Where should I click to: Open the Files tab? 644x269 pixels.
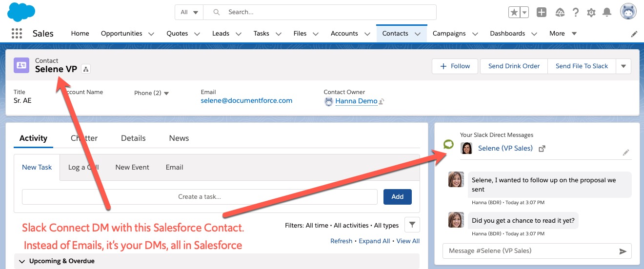pos(300,34)
